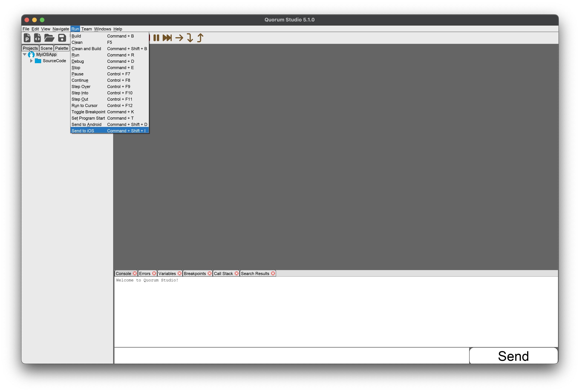
Task: Expand the MyiOSApp project tree
Action: click(x=25, y=54)
